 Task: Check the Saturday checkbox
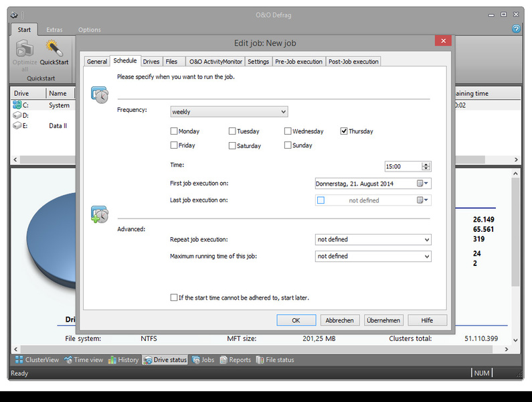[x=232, y=145]
